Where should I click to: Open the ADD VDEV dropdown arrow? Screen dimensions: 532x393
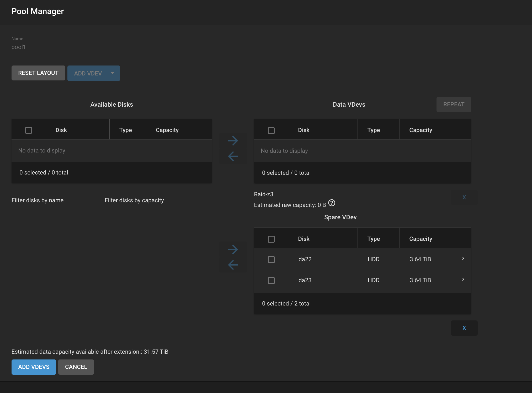(x=113, y=73)
